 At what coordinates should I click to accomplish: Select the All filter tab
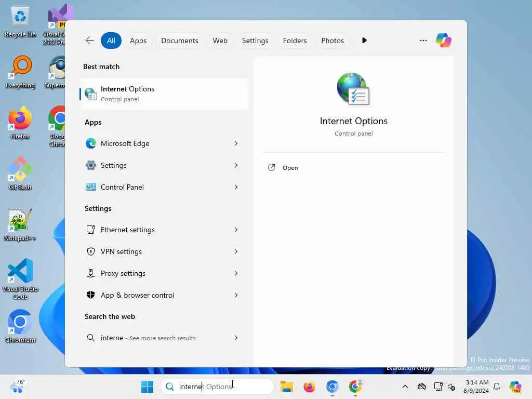(x=111, y=41)
